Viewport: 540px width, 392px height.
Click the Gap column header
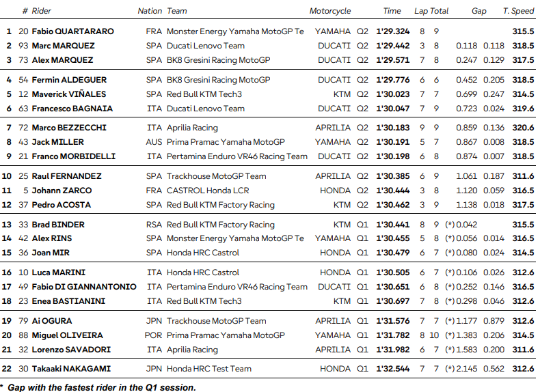pos(479,11)
